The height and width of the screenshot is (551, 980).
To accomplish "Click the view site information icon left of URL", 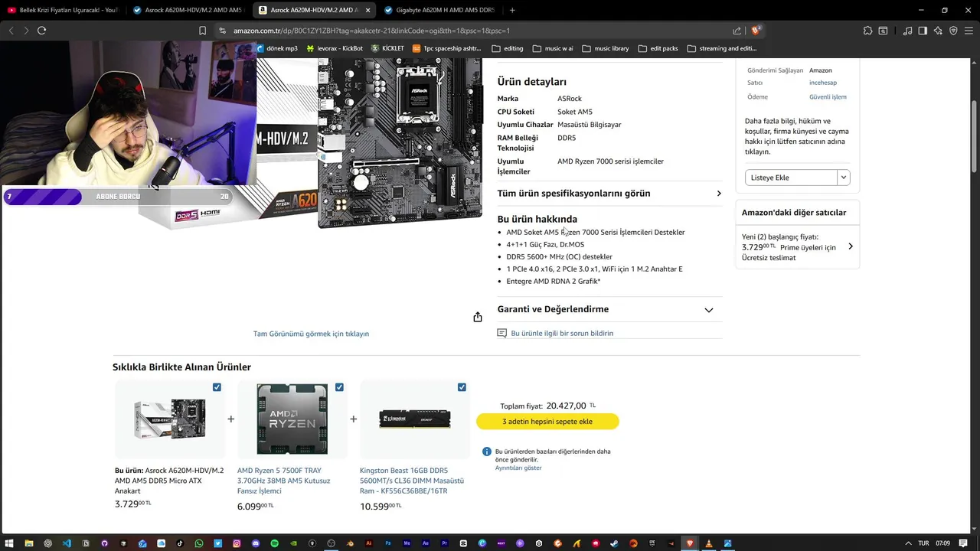I will pos(222,31).
